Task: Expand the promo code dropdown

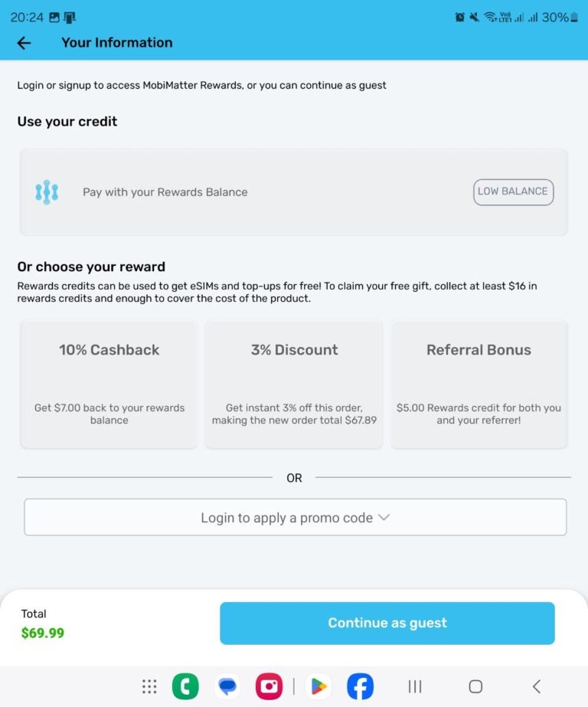Action: tap(294, 517)
